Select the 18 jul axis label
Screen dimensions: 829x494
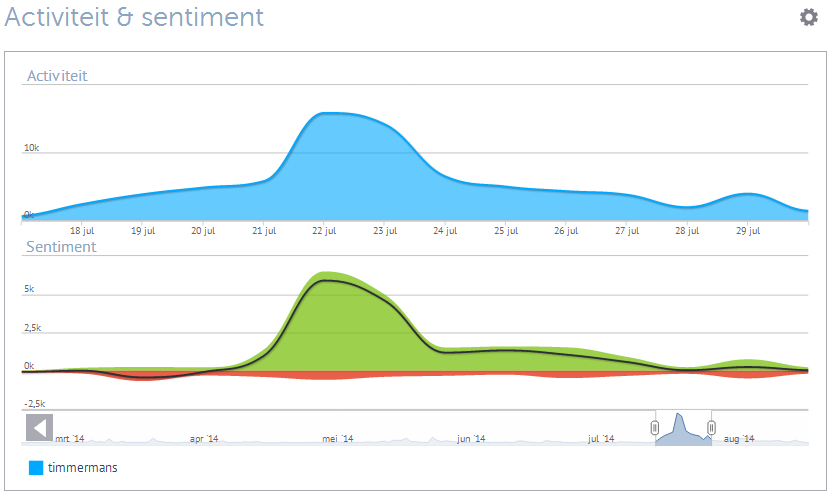pos(82,231)
